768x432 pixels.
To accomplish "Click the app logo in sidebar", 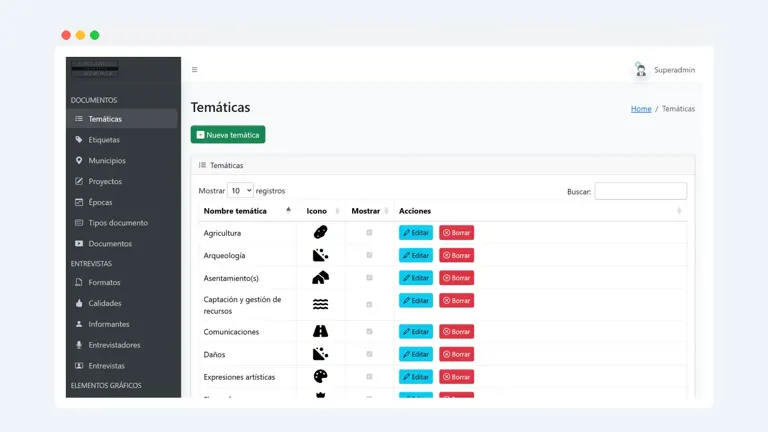I will [x=95, y=69].
